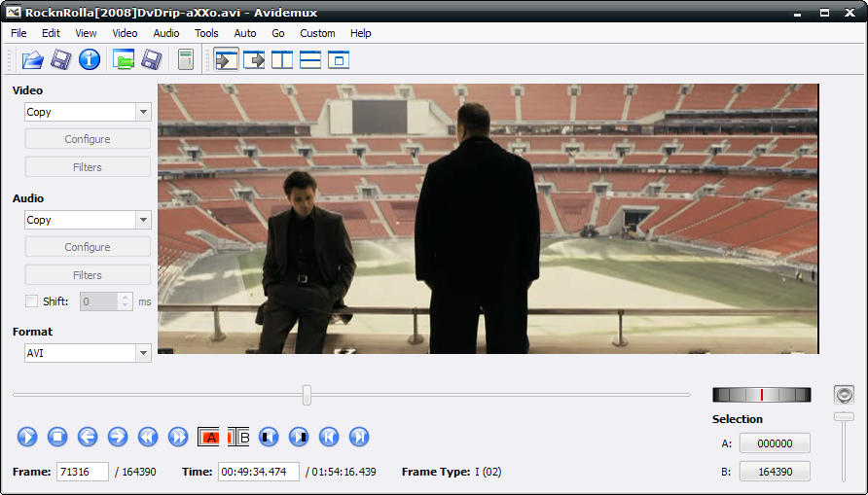This screenshot has height=495, width=868.
Task: Open the File menu
Action: tap(18, 33)
